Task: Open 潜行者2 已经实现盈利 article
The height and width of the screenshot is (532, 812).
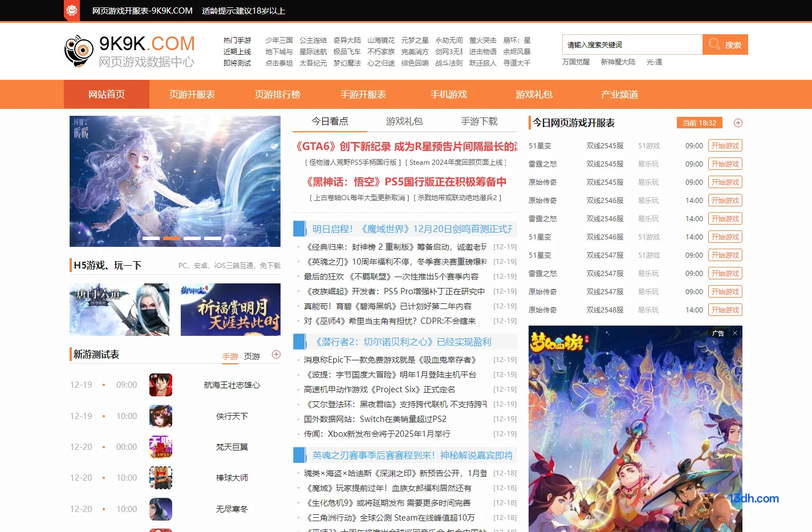Action: coord(403,342)
